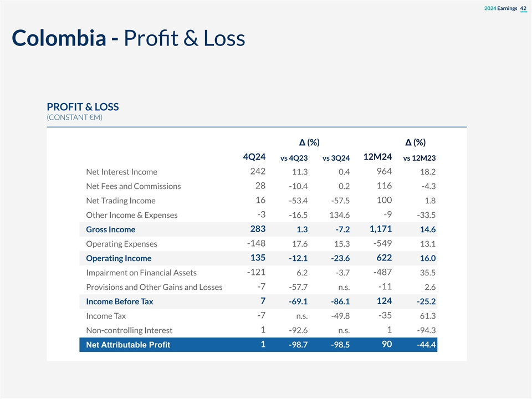
Task: Select the 4Q24 column header
Action: coord(254,156)
